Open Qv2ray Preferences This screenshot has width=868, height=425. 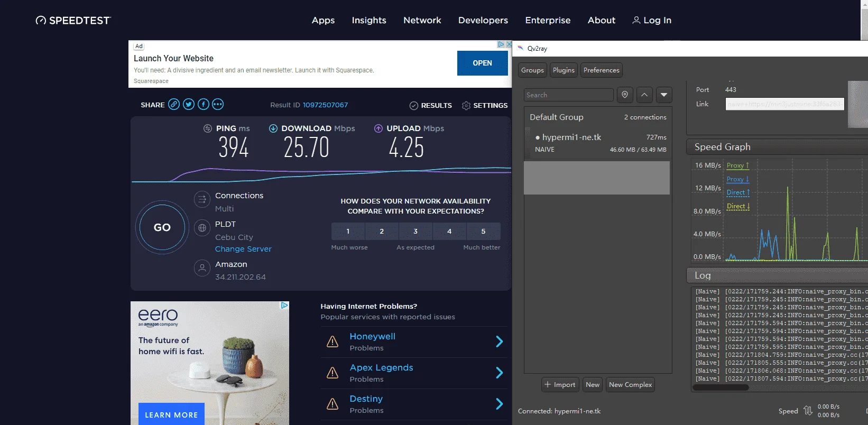602,70
